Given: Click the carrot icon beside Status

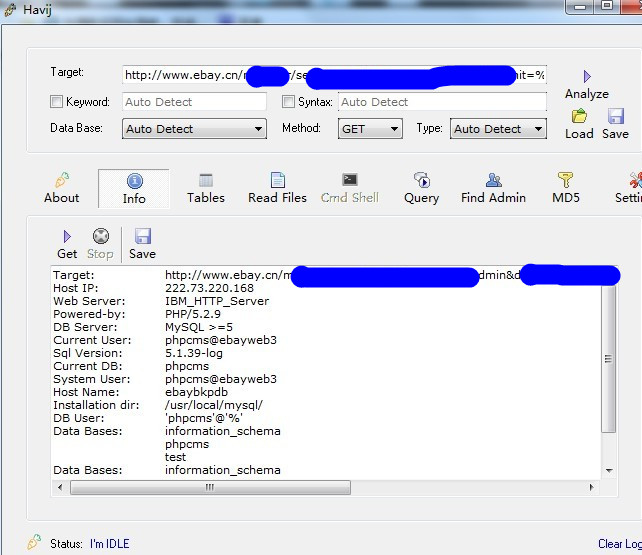Looking at the screenshot, I should (x=34, y=542).
